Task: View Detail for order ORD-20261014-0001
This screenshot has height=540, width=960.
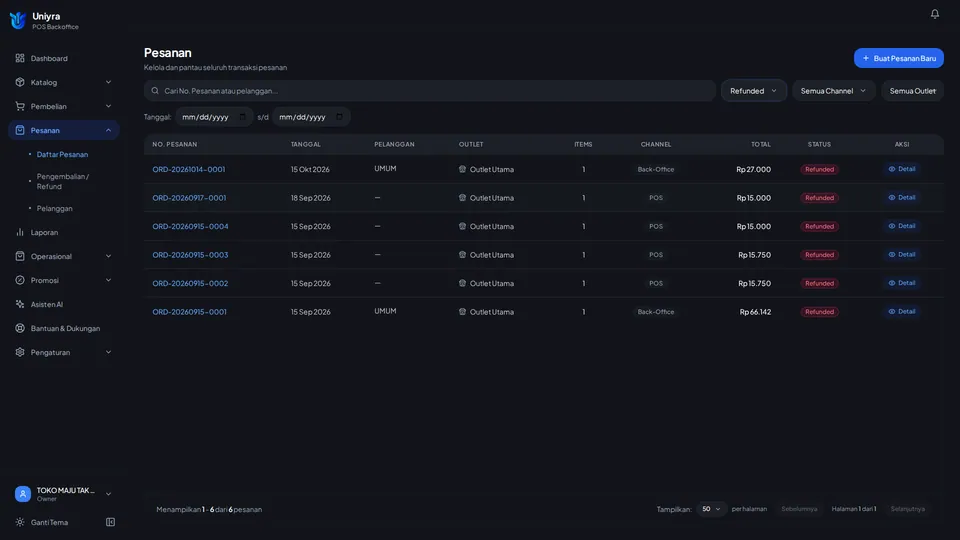Action: click(902, 169)
